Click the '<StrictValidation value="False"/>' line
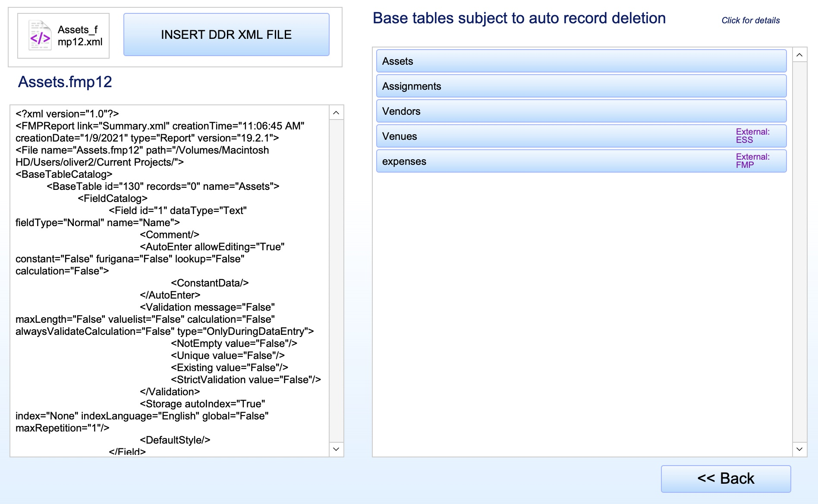The width and height of the screenshot is (818, 504). tap(246, 380)
